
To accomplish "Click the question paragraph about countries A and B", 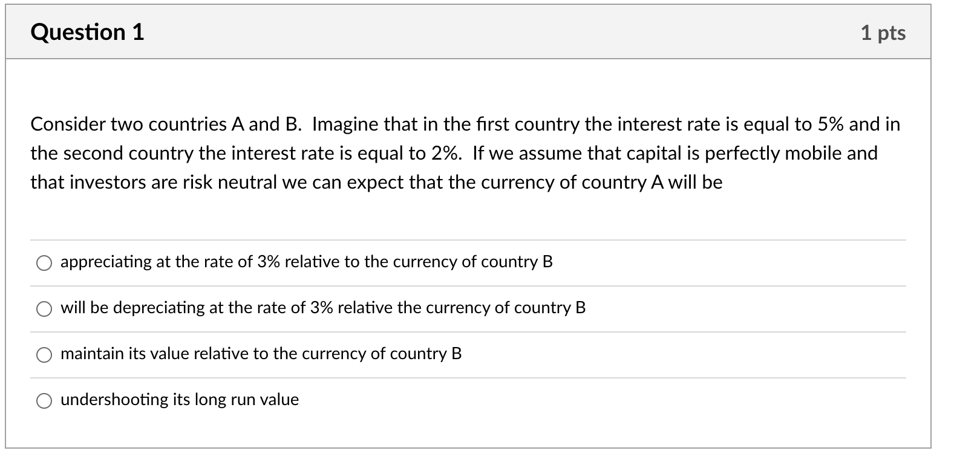I will coord(465,153).
